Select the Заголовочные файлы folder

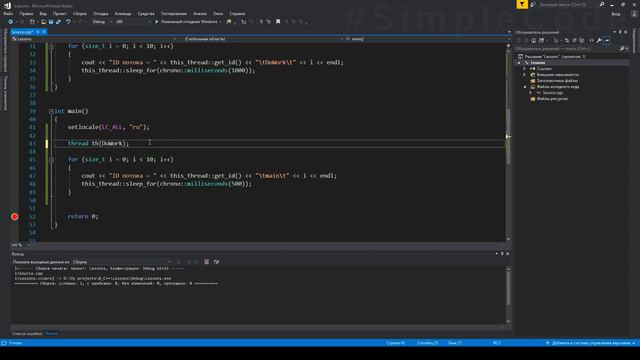(x=557, y=81)
